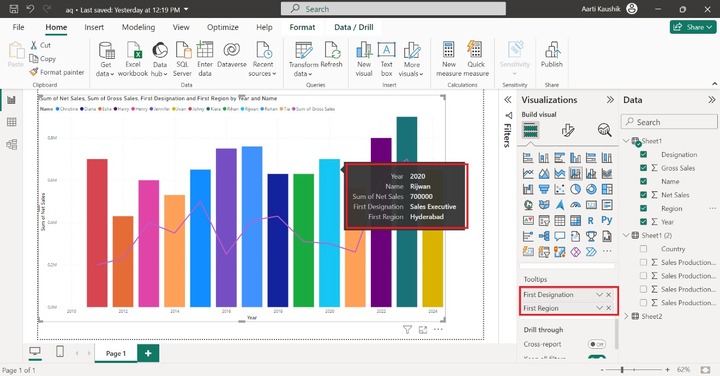
Task: Click the title bar Search box
Action: (x=394, y=9)
